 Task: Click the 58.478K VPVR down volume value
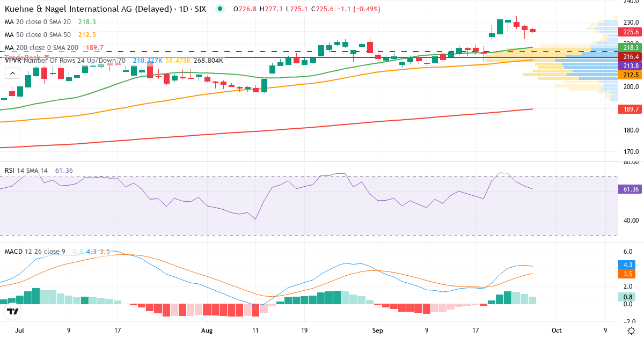(178, 61)
